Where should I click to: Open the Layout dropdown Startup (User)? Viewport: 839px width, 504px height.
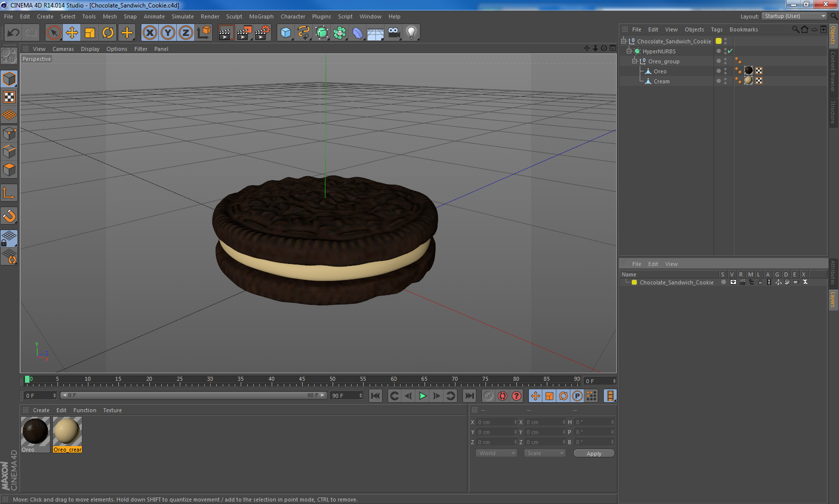pos(795,16)
